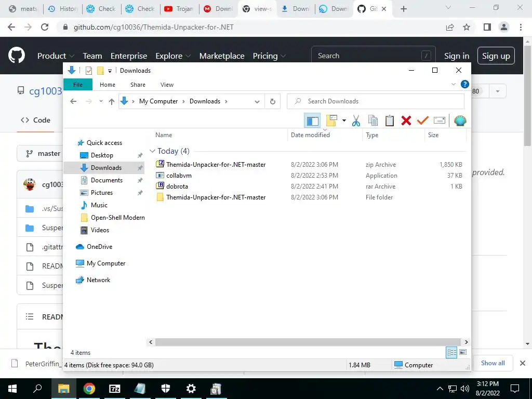Select Quick access in navigation pane
This screenshot has width=532, height=399.
(104, 143)
